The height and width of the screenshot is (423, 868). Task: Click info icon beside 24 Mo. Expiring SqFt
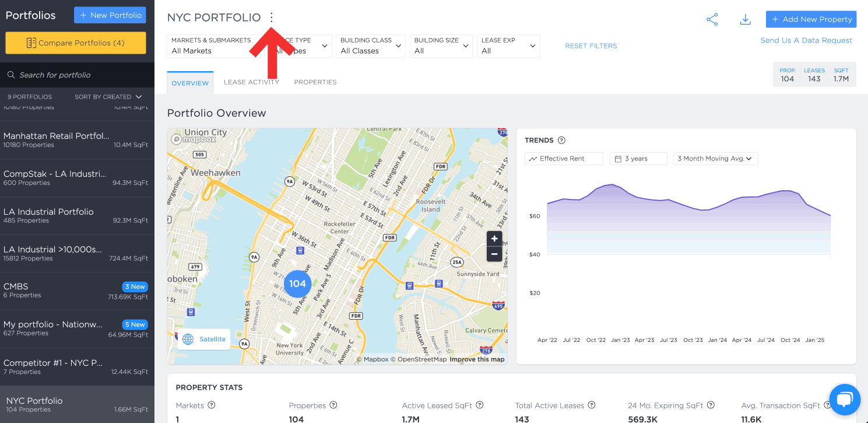[711, 405]
